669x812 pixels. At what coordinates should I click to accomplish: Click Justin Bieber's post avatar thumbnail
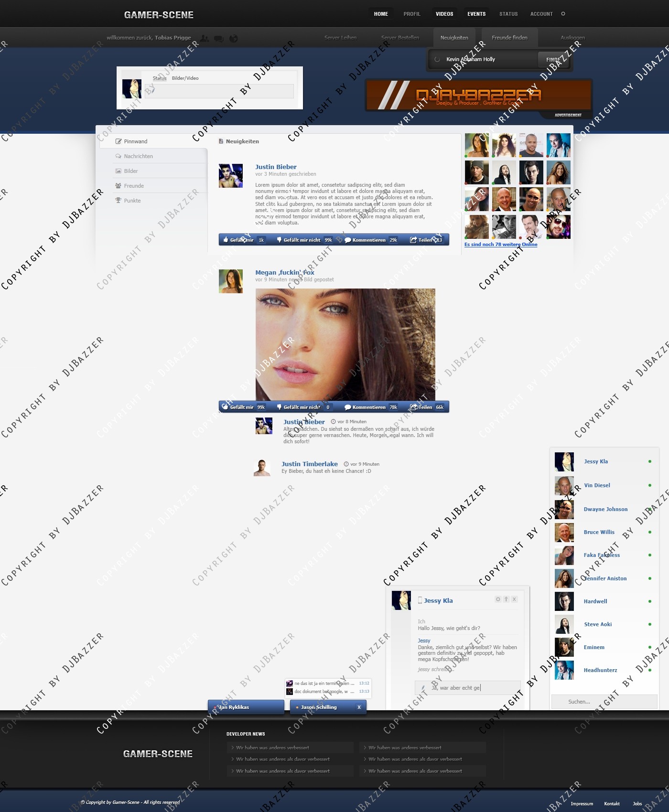coord(231,176)
